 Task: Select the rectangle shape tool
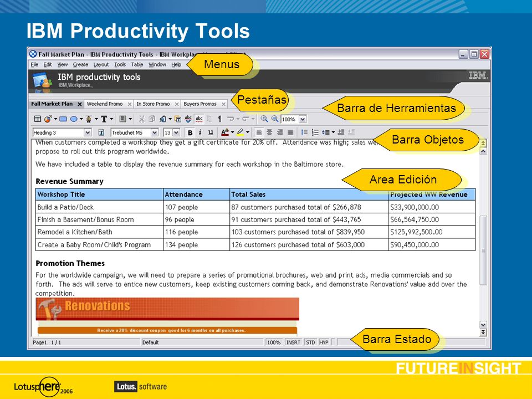point(63,119)
